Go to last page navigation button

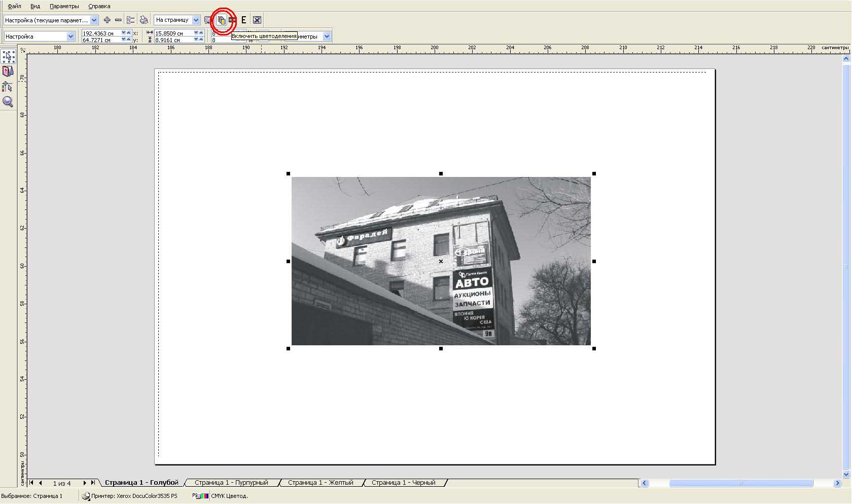click(93, 483)
